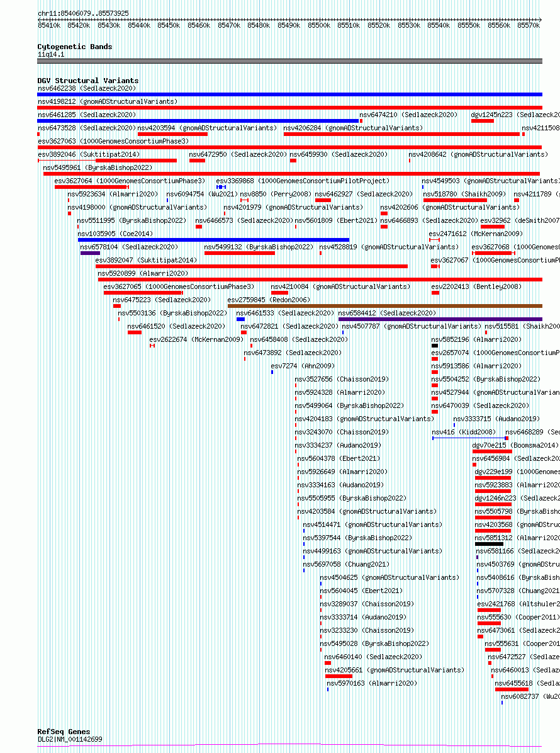Open nsv4208642 gnomAD variant label

(478, 154)
